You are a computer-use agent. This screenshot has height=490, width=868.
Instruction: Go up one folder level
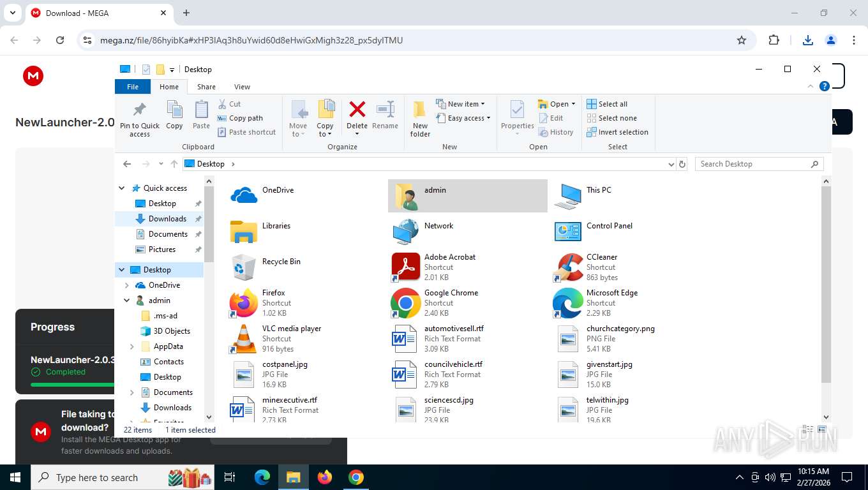[x=174, y=164]
